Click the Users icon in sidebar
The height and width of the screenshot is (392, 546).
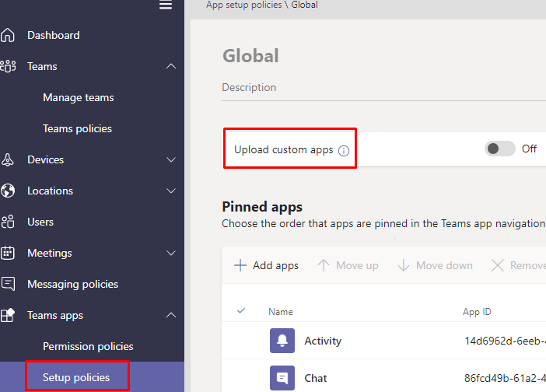tap(8, 222)
